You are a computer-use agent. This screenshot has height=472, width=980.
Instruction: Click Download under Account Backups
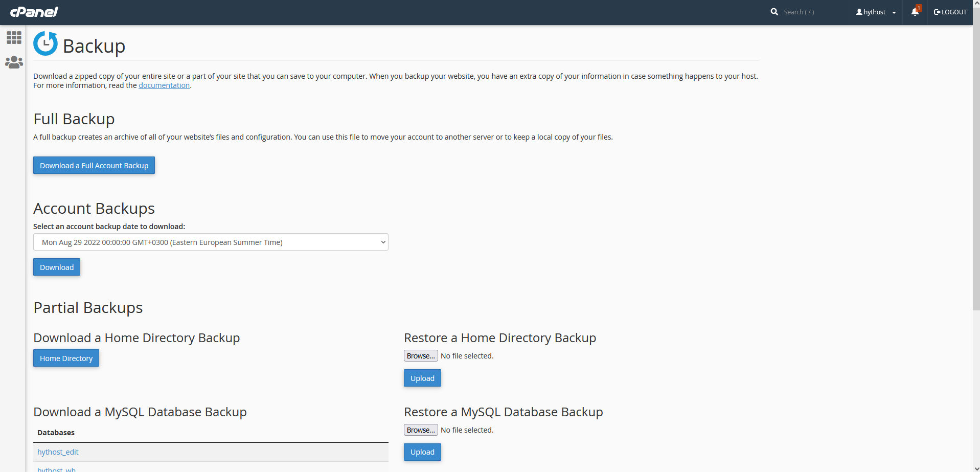(57, 267)
